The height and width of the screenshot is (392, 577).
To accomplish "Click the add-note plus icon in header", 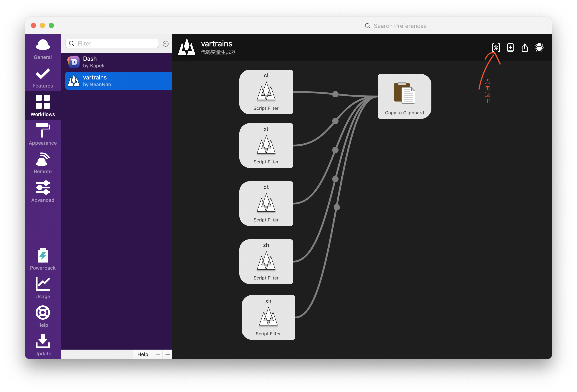I will coord(510,47).
